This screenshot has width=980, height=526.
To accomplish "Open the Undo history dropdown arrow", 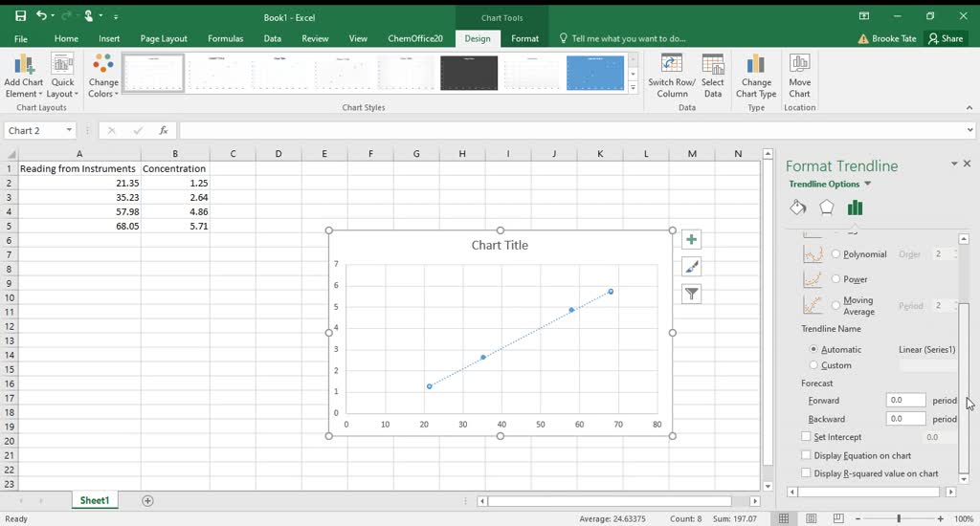I will 53,15.
